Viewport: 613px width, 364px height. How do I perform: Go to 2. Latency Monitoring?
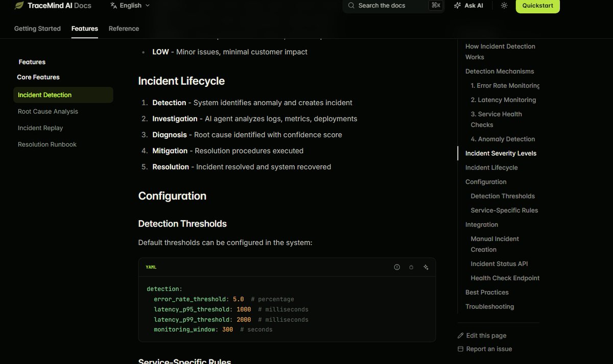tap(503, 100)
